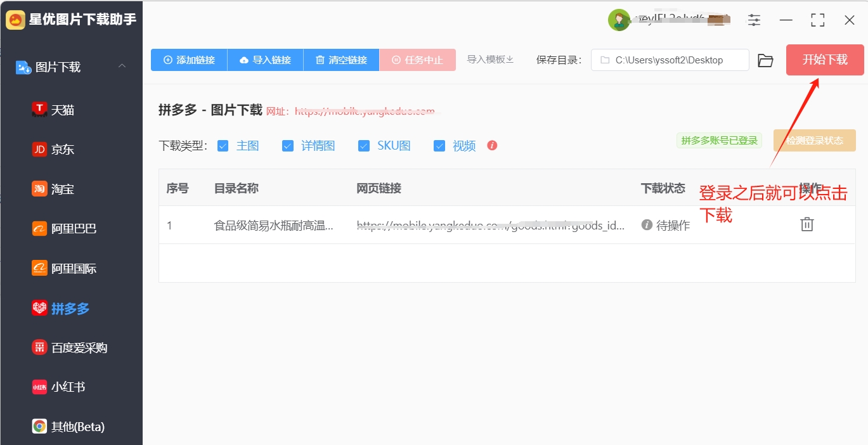868x445 pixels.
Task: Click row number 1 cell
Action: (170, 225)
